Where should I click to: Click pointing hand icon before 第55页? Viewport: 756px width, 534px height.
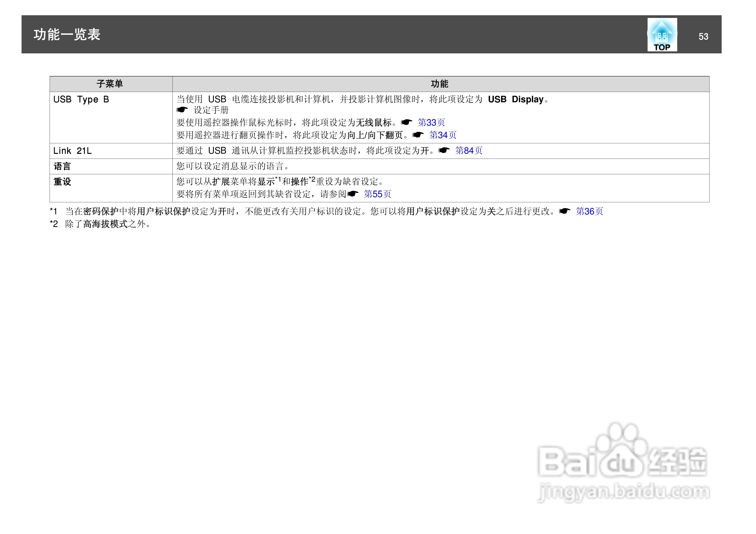[353, 194]
